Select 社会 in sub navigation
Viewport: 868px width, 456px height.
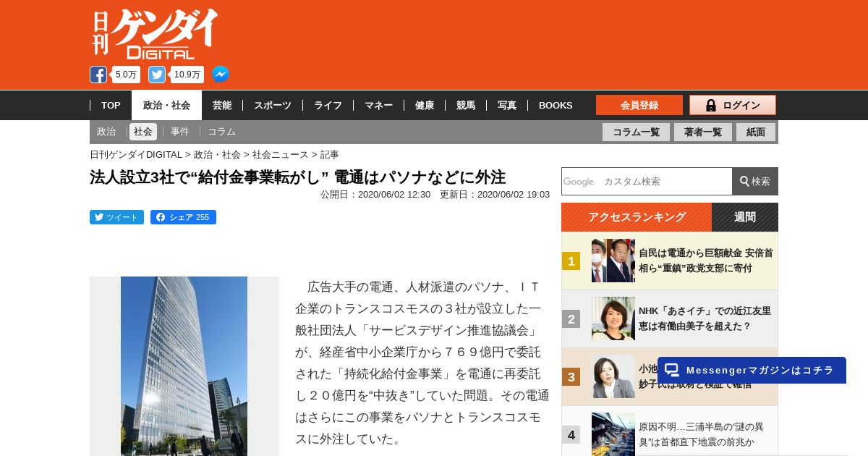[143, 132]
